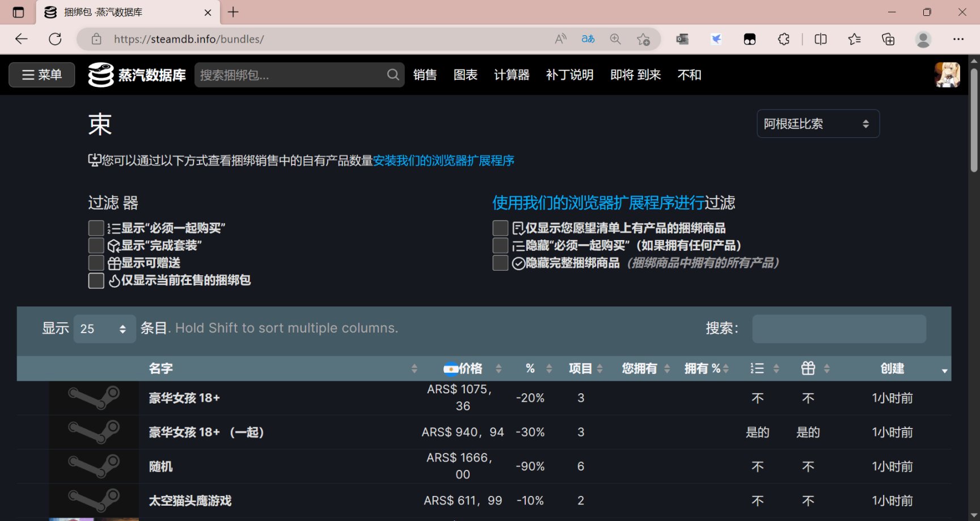Click the blue bird extension icon
This screenshot has height=521, width=980.
coord(716,39)
